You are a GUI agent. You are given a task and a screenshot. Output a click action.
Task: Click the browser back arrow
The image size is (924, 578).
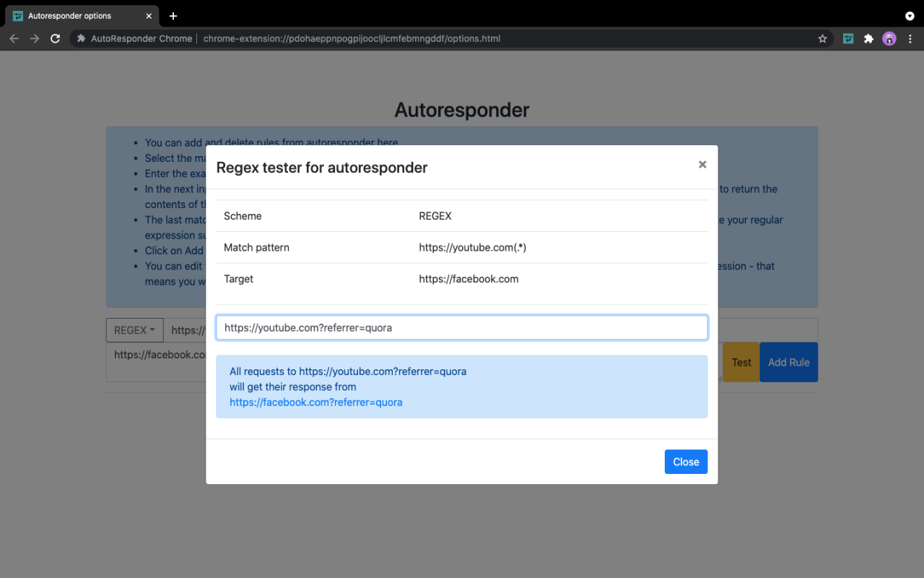pos(14,38)
